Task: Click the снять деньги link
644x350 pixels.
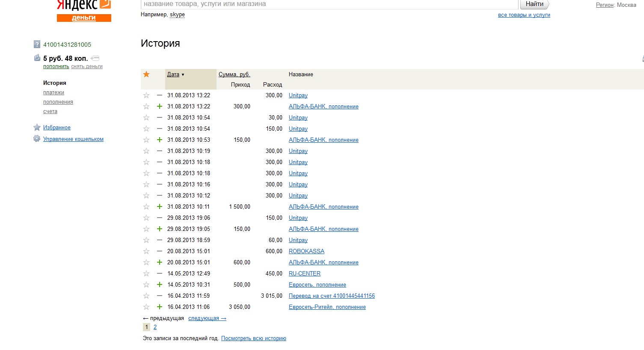Action: pos(87,66)
